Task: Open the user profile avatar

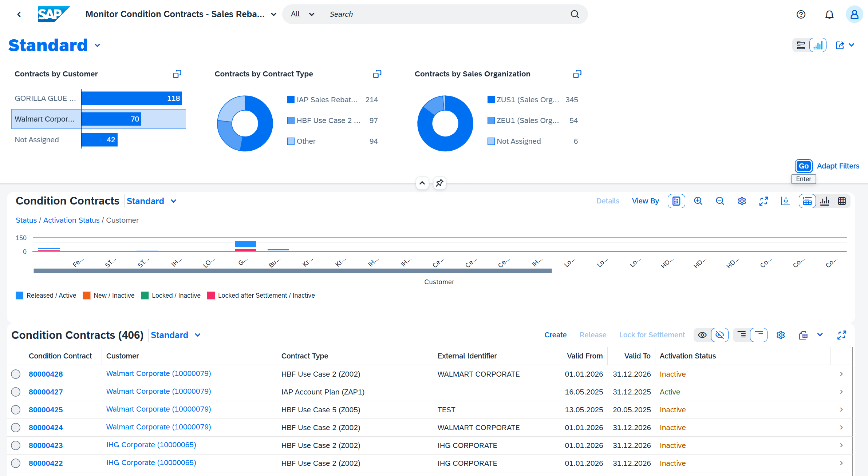Action: (x=854, y=15)
